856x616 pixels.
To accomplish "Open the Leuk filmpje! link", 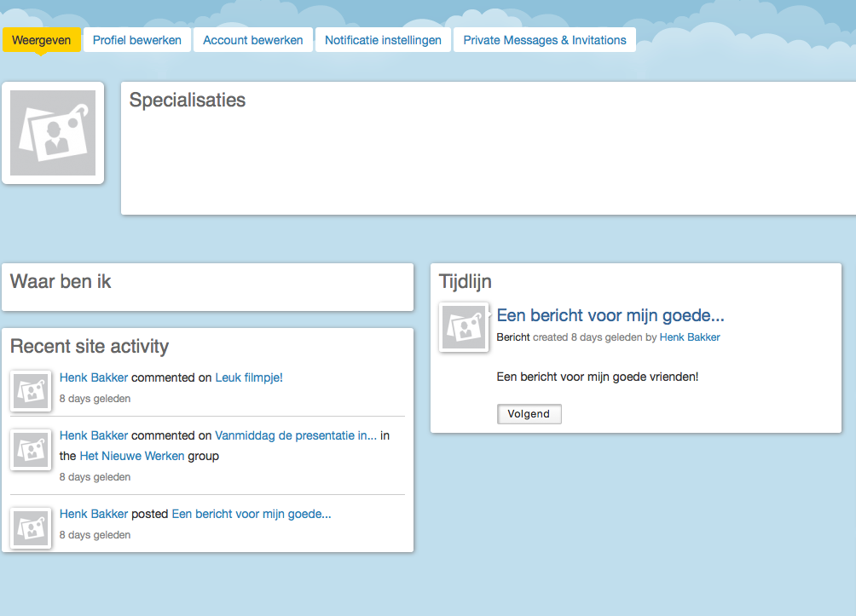I will [x=248, y=377].
